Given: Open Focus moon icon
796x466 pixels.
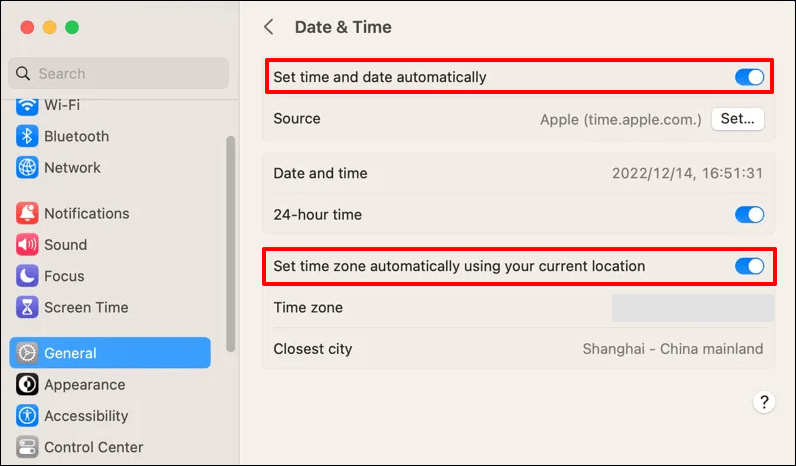Looking at the screenshot, I should (27, 276).
